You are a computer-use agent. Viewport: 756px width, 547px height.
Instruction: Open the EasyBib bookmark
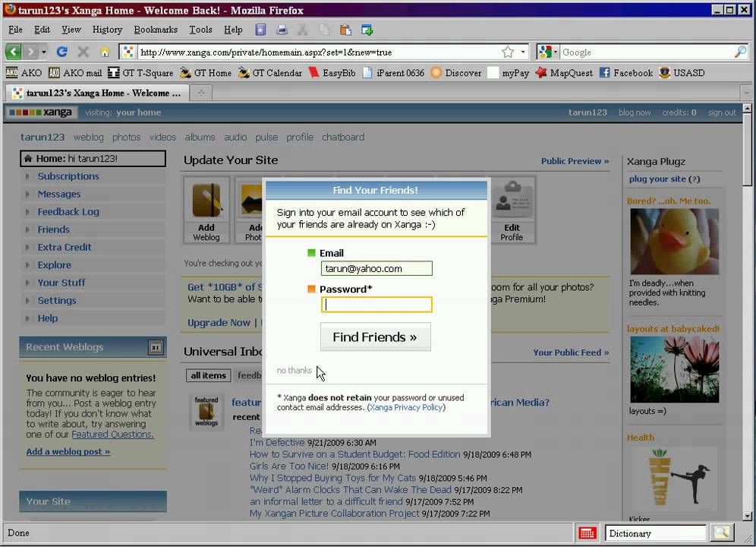pos(332,73)
